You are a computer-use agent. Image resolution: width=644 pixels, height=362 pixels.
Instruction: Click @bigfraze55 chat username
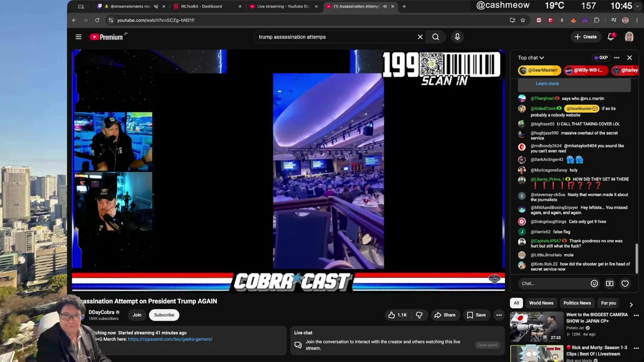(x=542, y=124)
